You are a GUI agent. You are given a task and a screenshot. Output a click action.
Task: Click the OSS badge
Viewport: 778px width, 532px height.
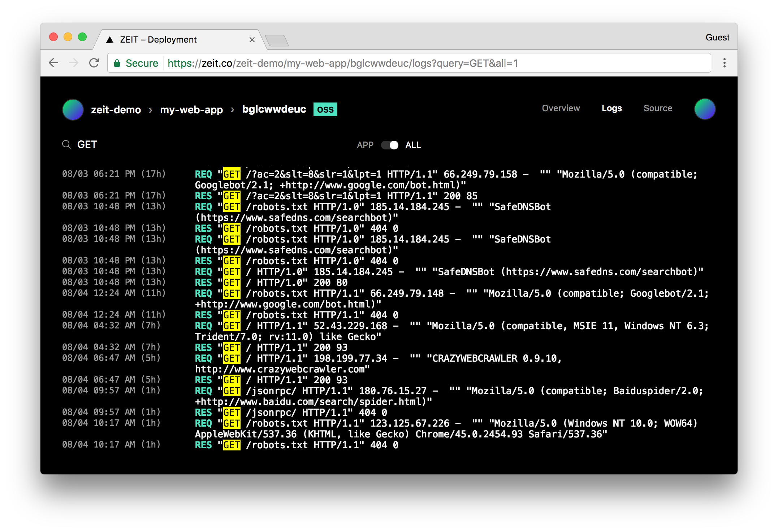(x=325, y=109)
